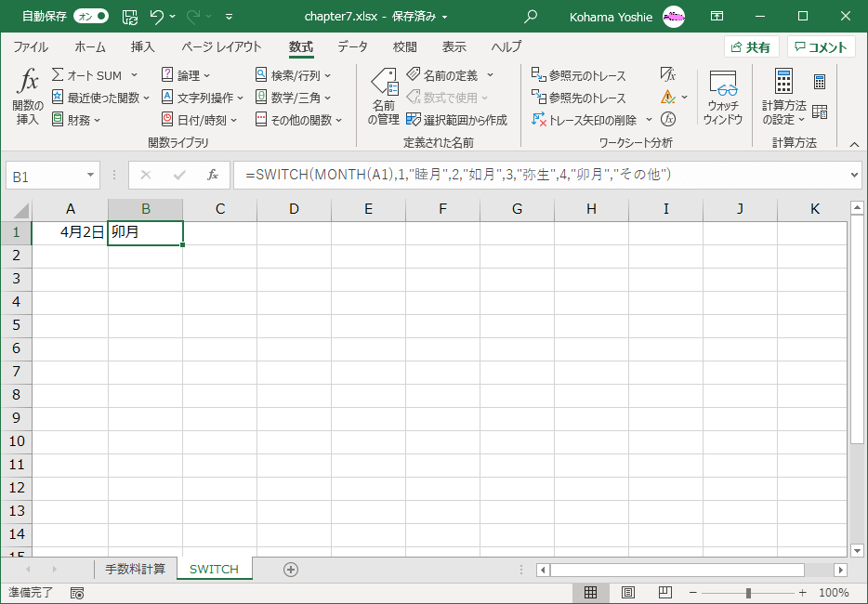Open Calculation Options (計算方法の設定)
The width and height of the screenshot is (868, 604).
(783, 98)
